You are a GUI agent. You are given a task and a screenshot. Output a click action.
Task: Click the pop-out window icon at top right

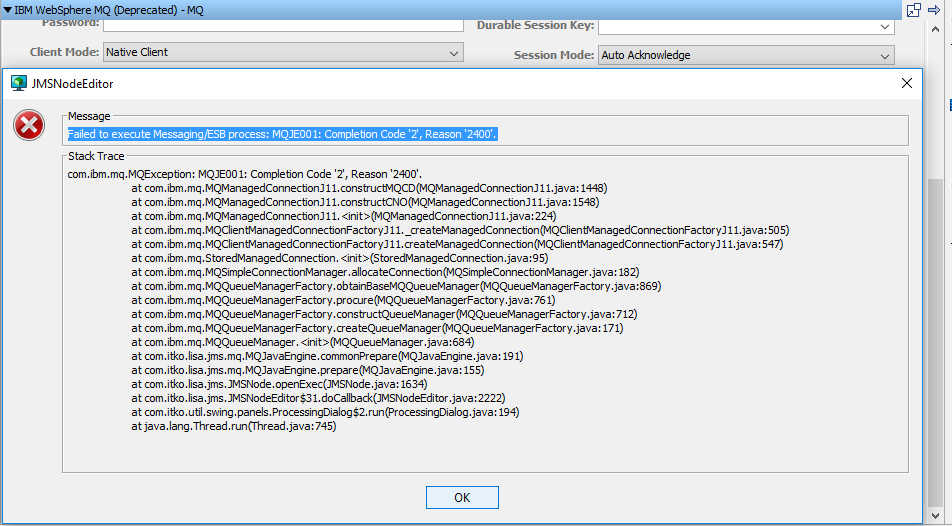click(x=913, y=10)
